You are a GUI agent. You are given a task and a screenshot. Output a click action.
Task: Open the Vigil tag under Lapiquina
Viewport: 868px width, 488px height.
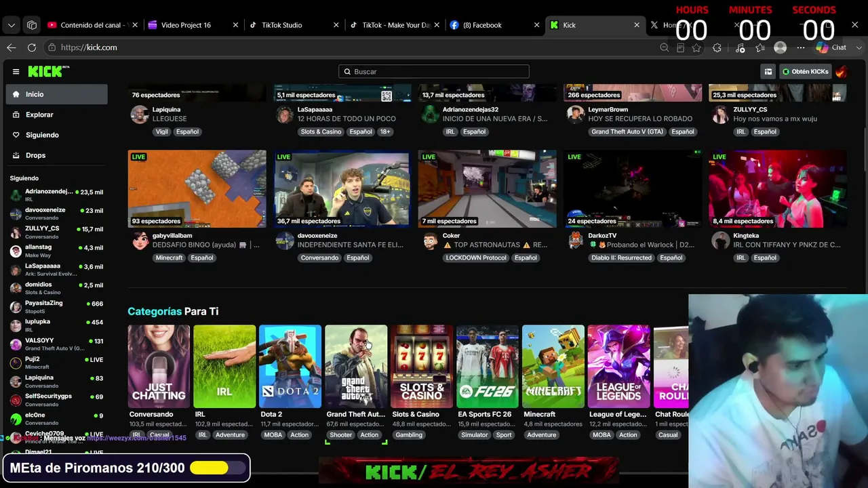(x=161, y=131)
